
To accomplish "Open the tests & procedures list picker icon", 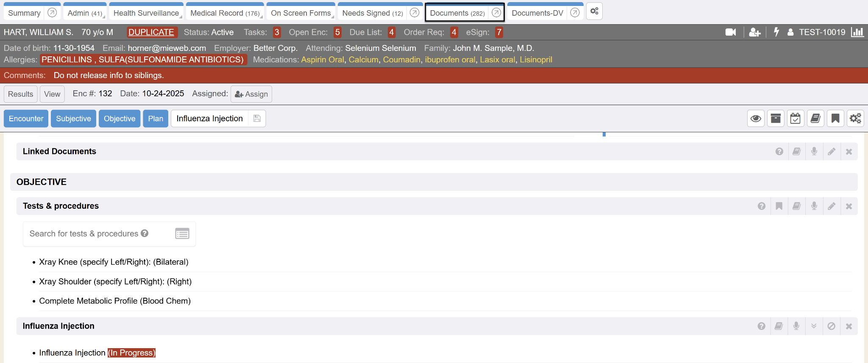I will (x=182, y=234).
